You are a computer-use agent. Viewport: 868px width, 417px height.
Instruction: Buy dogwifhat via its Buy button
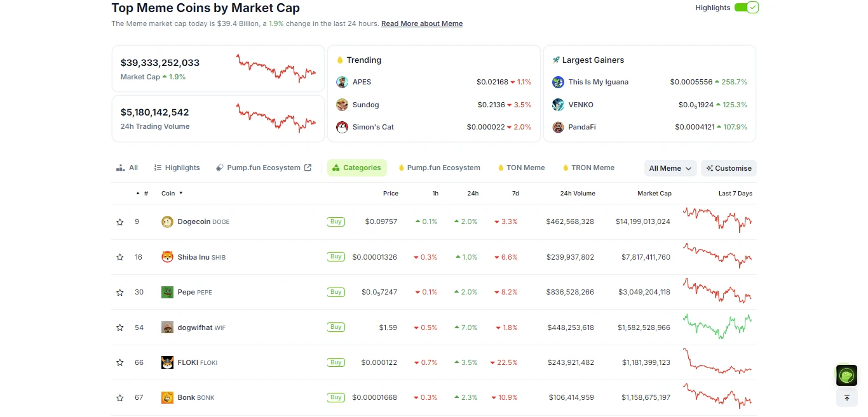point(336,327)
